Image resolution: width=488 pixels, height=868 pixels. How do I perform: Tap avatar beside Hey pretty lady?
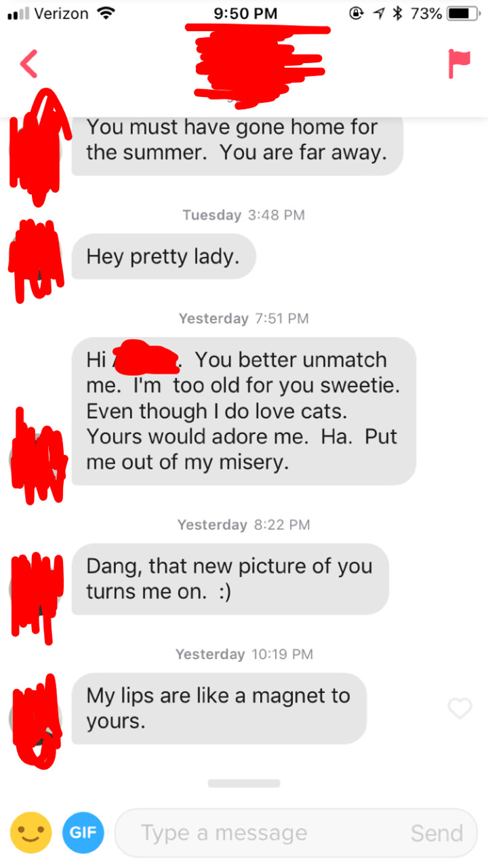(x=35, y=258)
